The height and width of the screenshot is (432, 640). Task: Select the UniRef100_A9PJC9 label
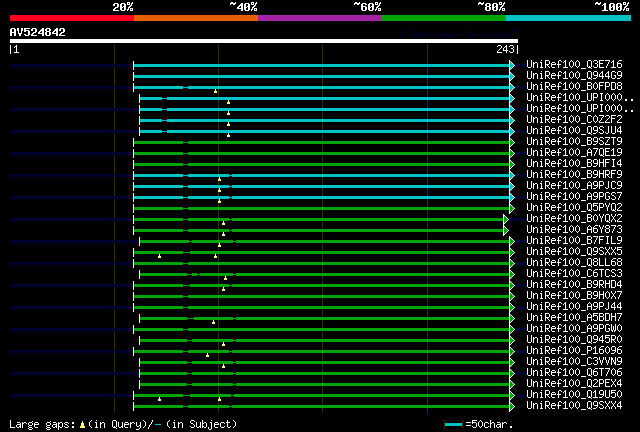click(574, 185)
